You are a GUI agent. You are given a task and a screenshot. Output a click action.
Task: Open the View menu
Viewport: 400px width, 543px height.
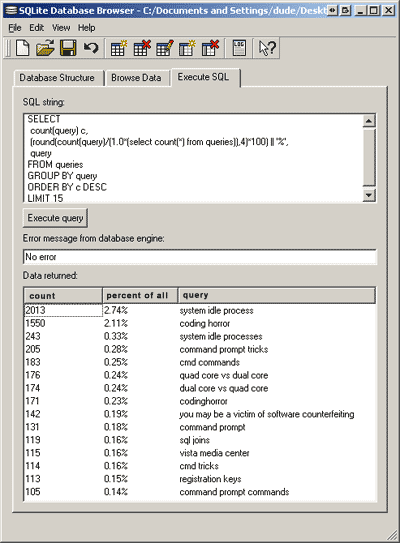pyautogui.click(x=61, y=28)
